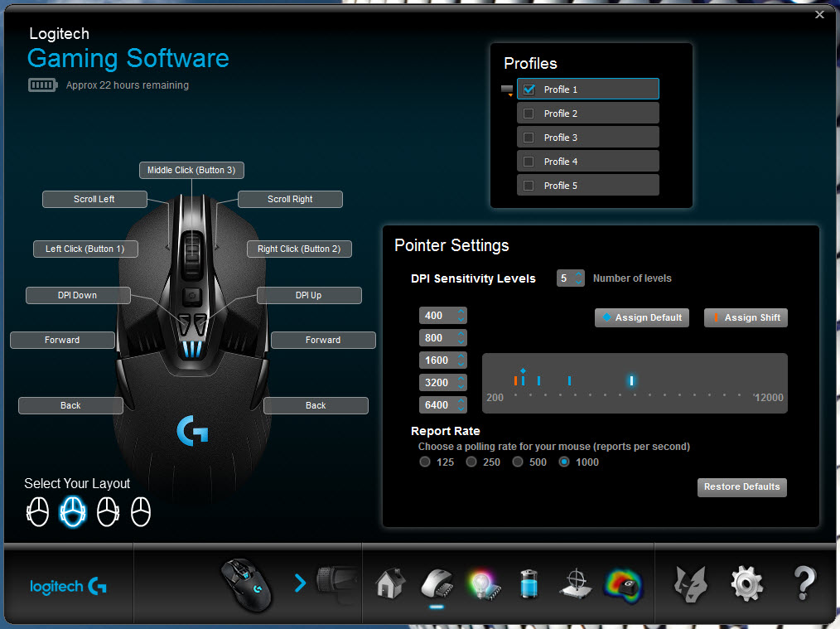Screen dimensions: 840x629
Task: Adjust the 400 DPI level stepper arrows
Action: click(461, 316)
